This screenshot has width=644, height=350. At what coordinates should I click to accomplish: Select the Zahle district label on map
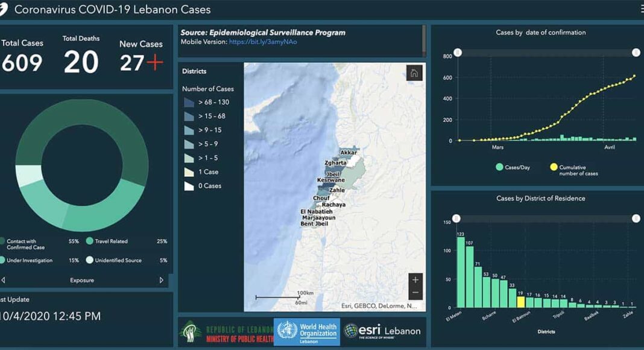337,190
